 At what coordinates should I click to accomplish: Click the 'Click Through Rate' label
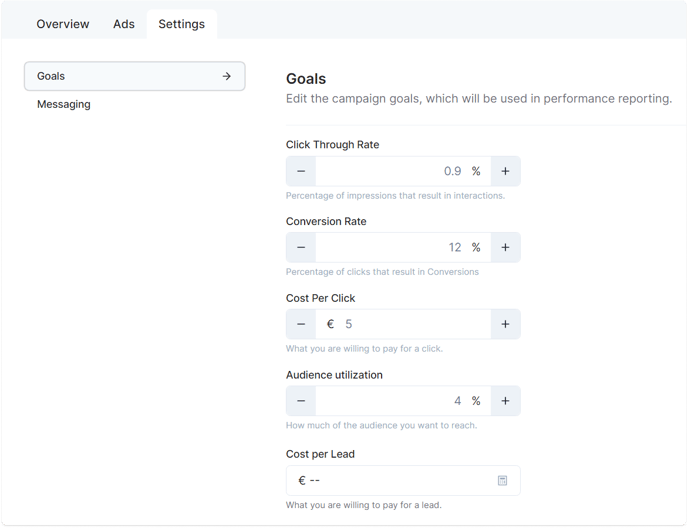[x=333, y=145]
